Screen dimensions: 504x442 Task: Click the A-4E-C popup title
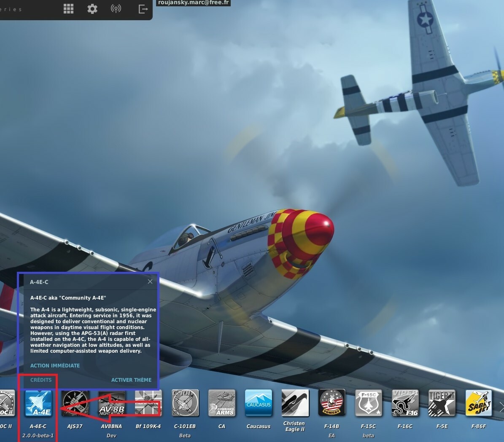click(x=39, y=282)
